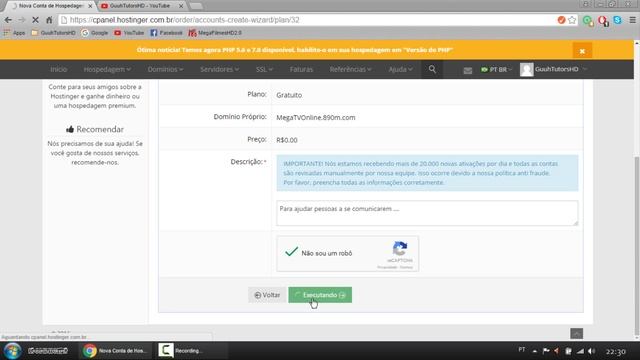Click the red Opera-style extension icon

pyautogui.click(x=602, y=20)
